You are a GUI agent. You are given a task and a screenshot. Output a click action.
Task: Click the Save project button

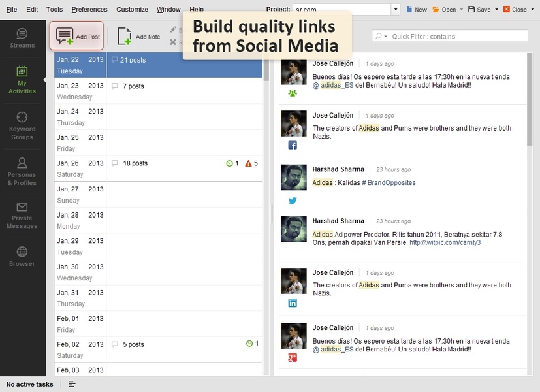coord(479,9)
